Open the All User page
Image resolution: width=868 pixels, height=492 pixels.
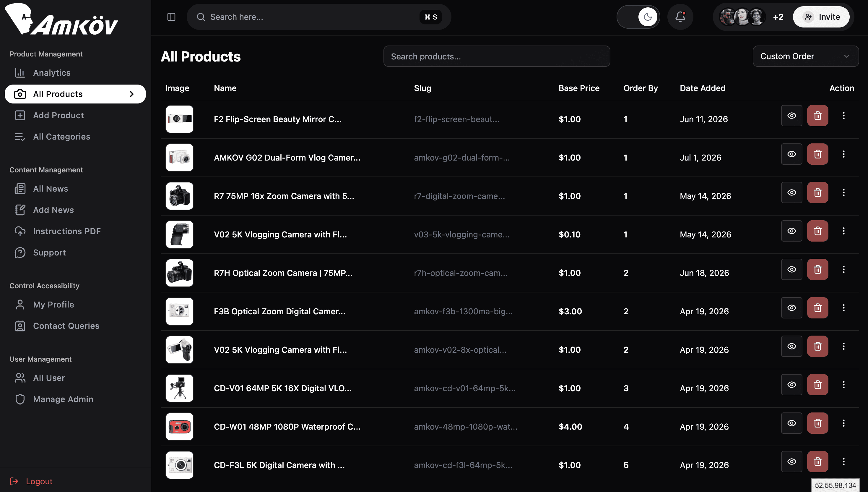75,378
